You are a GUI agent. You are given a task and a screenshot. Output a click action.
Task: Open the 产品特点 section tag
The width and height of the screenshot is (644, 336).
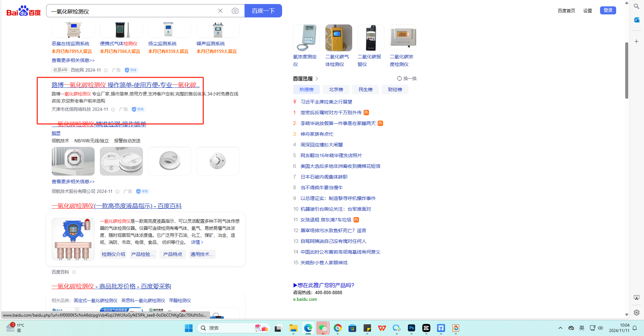172,254
